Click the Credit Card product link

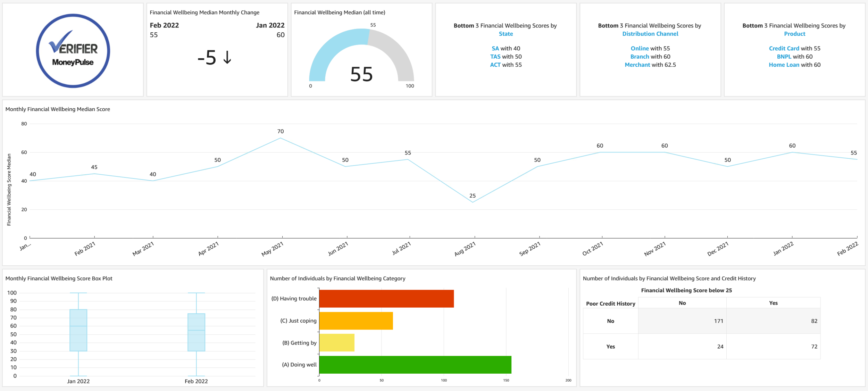click(784, 48)
